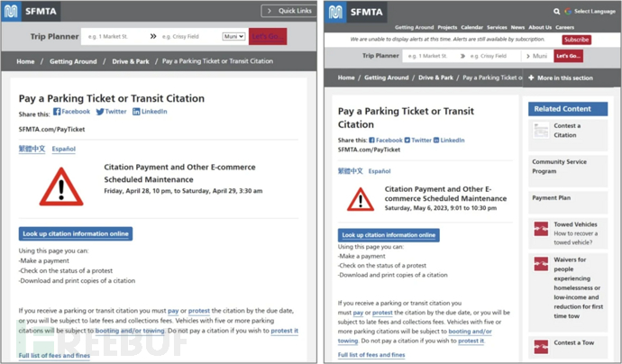Click the red icon beside Towed Vehicles
This screenshot has width=622, height=364.
coord(541,229)
